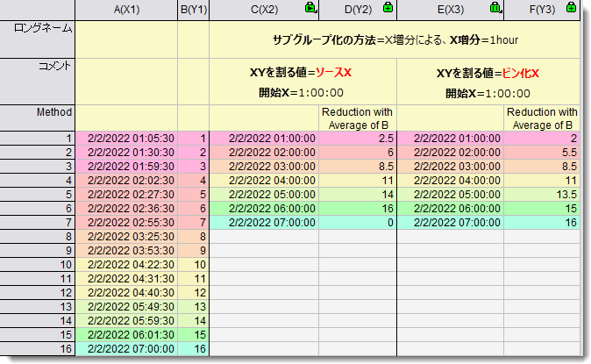The image size is (591, 364).
Task: Select column header A(X1)
Action: (126, 10)
